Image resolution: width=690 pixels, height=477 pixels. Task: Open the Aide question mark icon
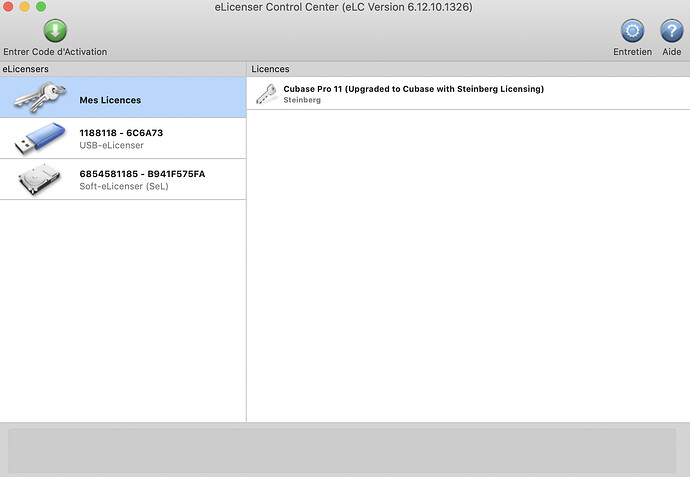click(x=672, y=31)
